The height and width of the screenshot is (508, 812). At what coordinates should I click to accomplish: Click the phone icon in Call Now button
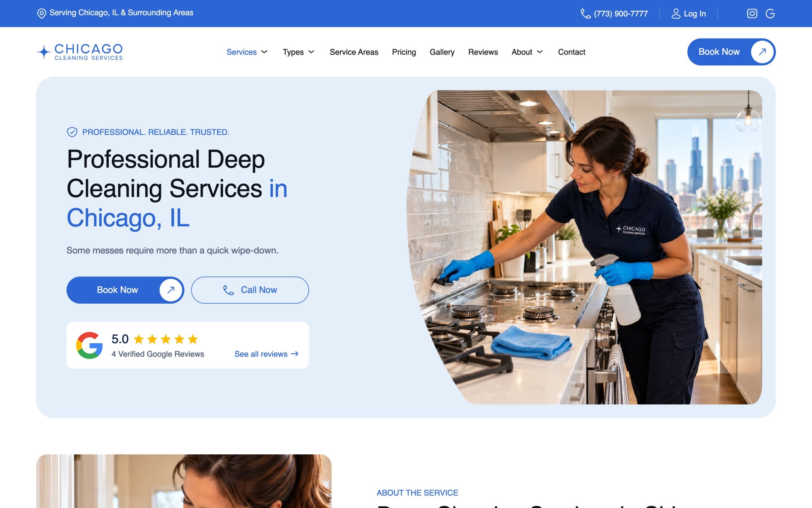point(228,290)
